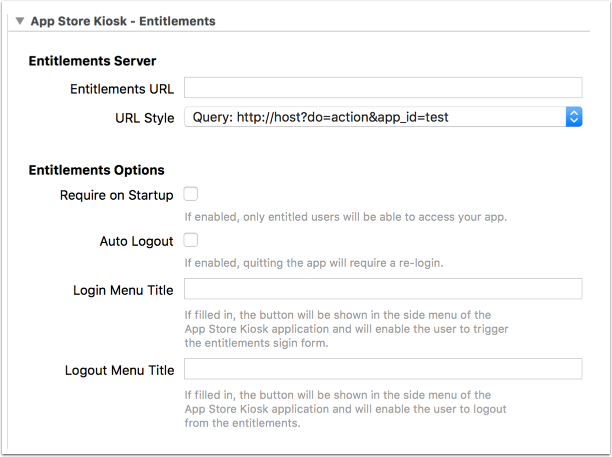
Task: Click the 'logout from the entitlements' description text
Action: [345, 408]
